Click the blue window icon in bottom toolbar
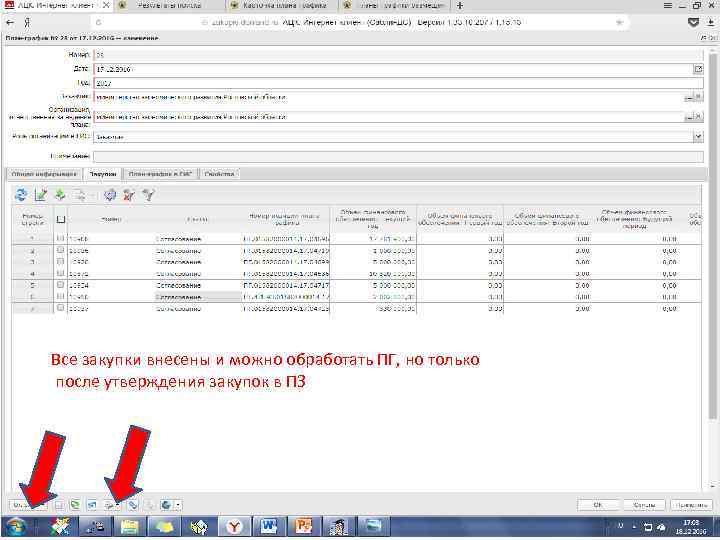 click(92, 505)
